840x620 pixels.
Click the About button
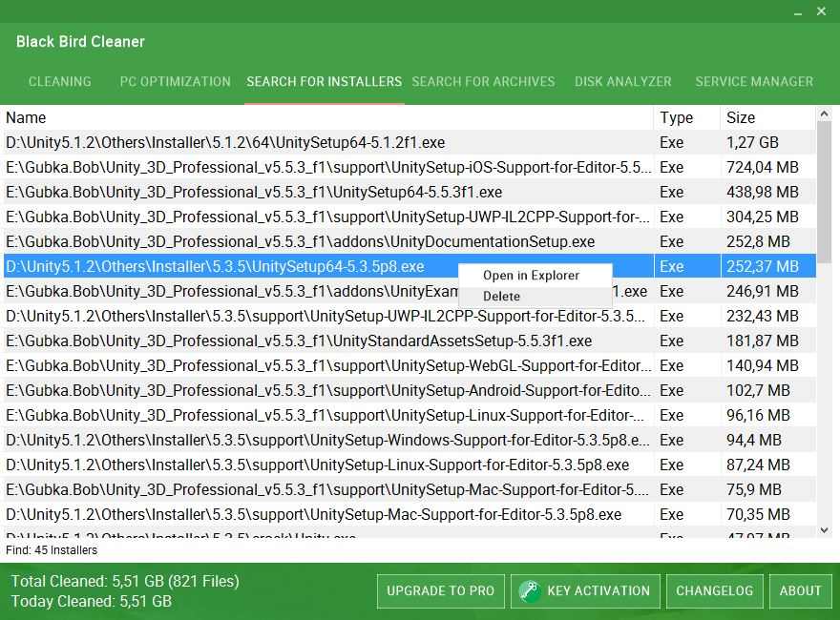[800, 590]
